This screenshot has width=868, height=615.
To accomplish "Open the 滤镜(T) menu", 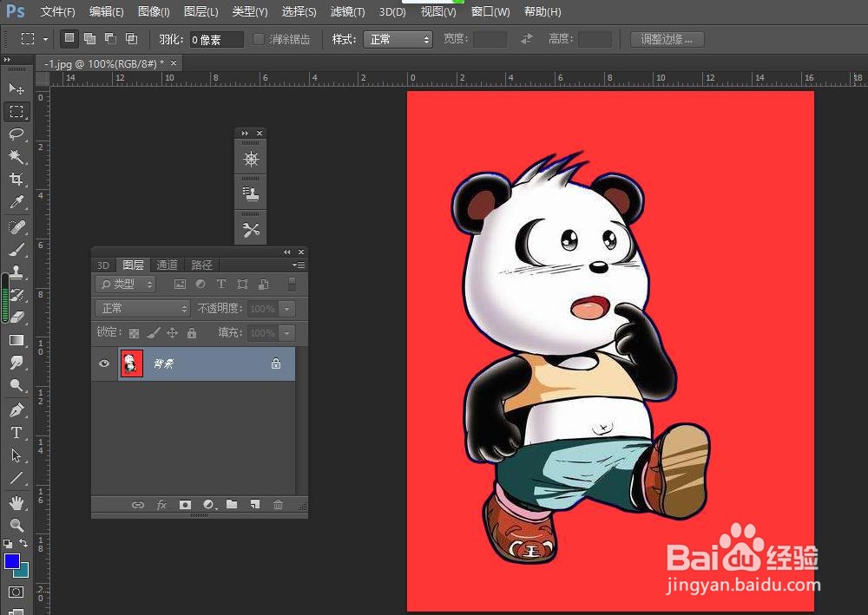I will point(347,11).
